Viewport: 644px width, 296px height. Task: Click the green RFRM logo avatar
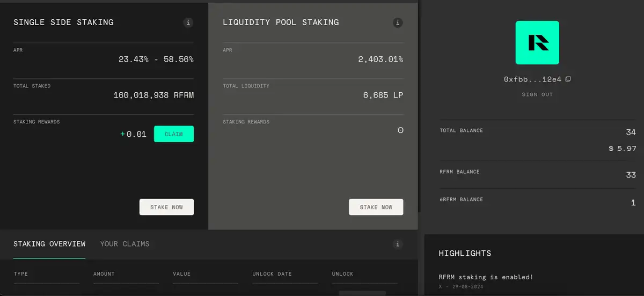(x=537, y=43)
